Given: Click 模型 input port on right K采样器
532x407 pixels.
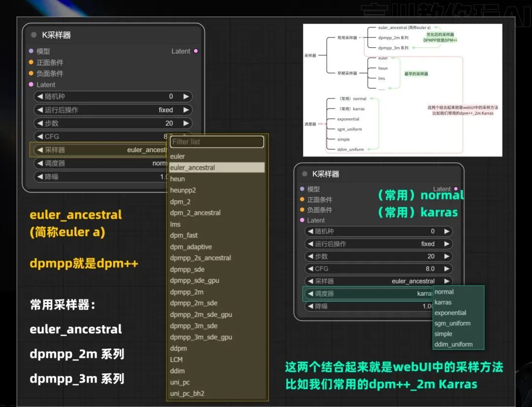Looking at the screenshot, I should pyautogui.click(x=302, y=189).
